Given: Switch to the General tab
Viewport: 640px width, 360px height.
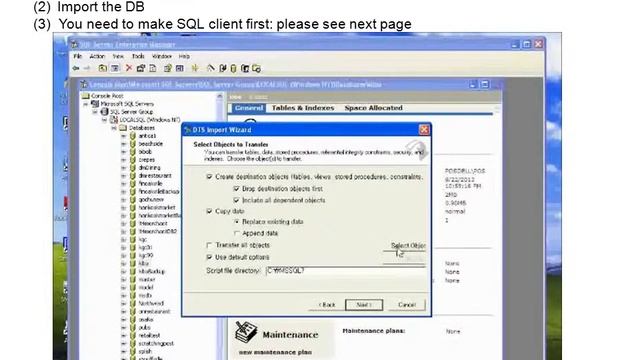Looking at the screenshot, I should pyautogui.click(x=249, y=108).
